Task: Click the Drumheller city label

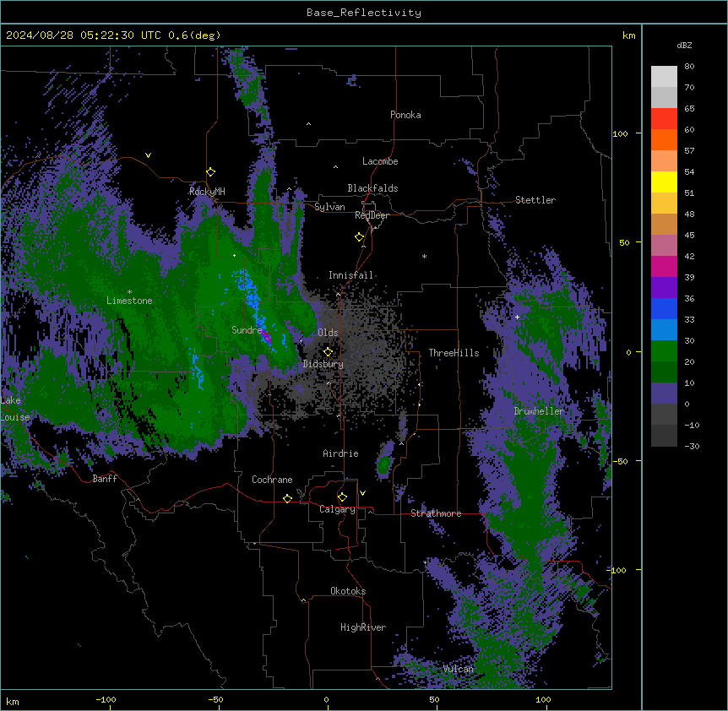Action: click(539, 411)
